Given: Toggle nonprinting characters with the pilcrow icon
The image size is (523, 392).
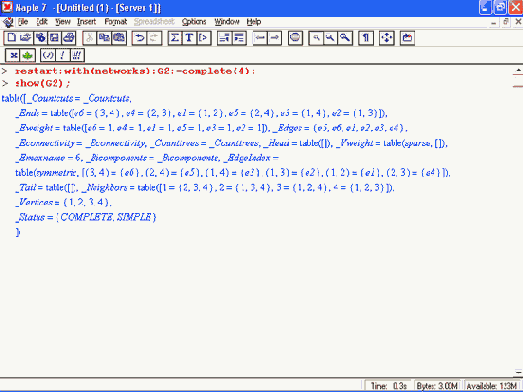Looking at the screenshot, I should click(x=366, y=38).
